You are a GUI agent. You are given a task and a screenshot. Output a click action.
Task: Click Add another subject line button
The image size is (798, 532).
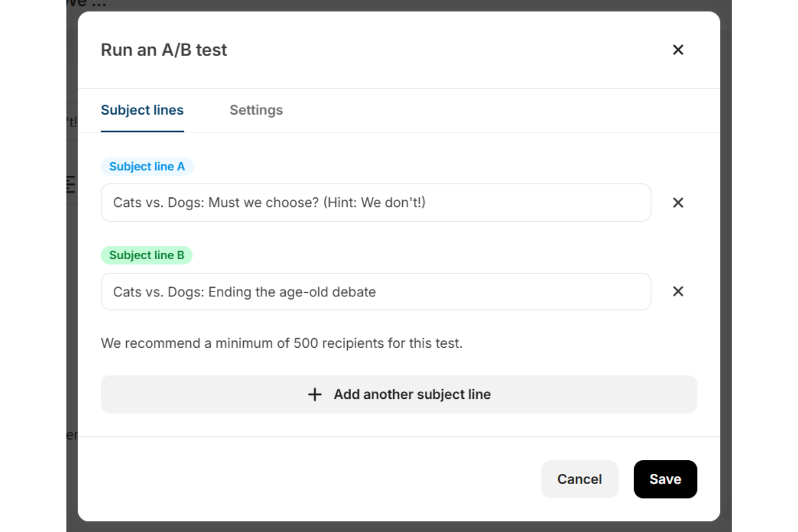pos(399,395)
